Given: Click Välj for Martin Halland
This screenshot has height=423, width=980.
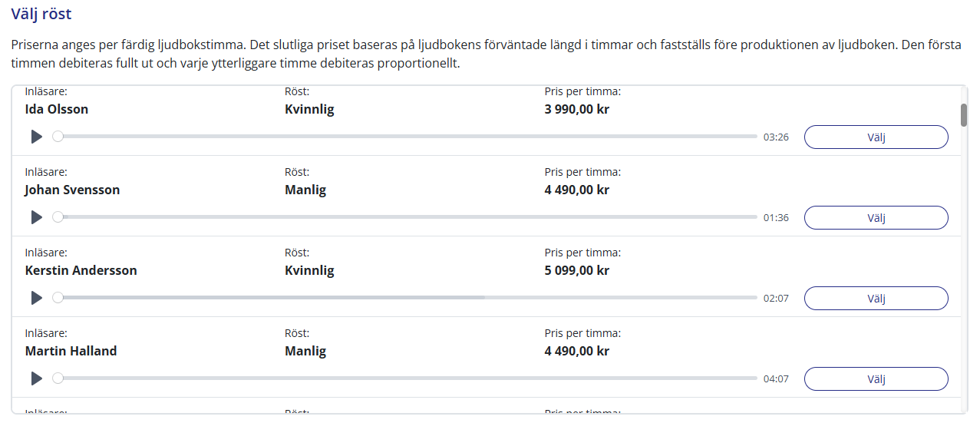Looking at the screenshot, I should [876, 379].
